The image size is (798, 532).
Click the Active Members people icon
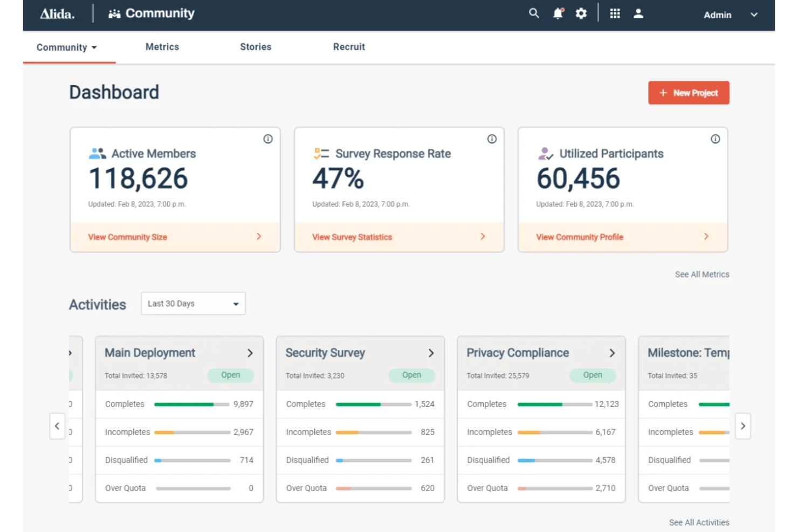[x=96, y=153]
